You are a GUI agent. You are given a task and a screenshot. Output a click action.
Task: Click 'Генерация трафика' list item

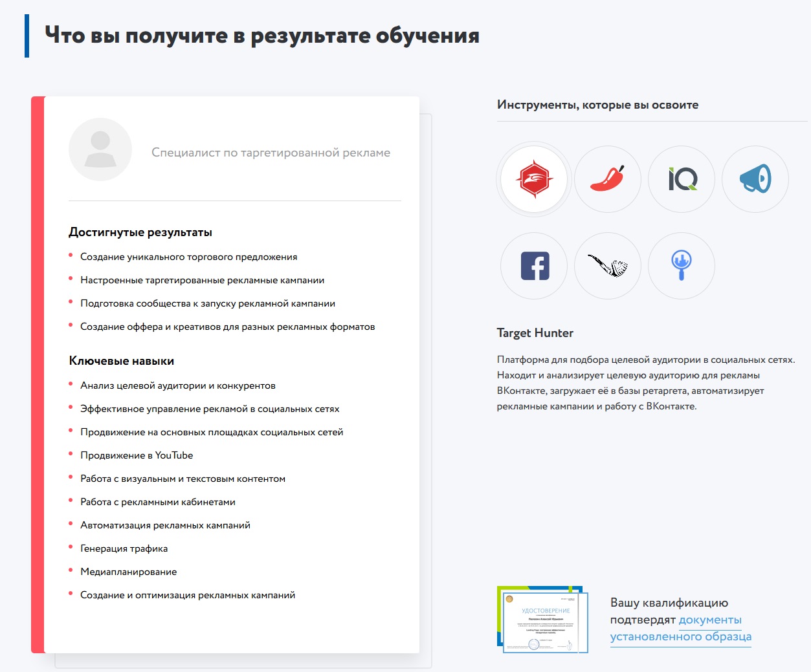[x=124, y=548]
